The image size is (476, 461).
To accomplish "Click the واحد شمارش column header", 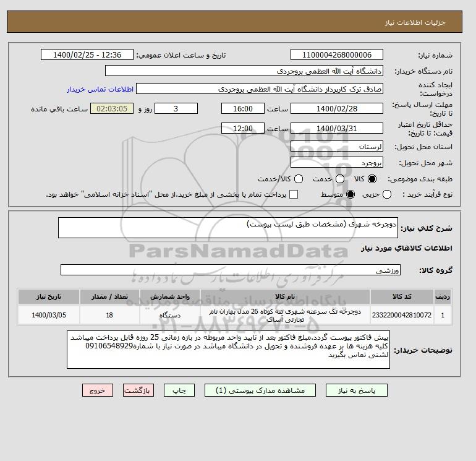I will point(170,296).
